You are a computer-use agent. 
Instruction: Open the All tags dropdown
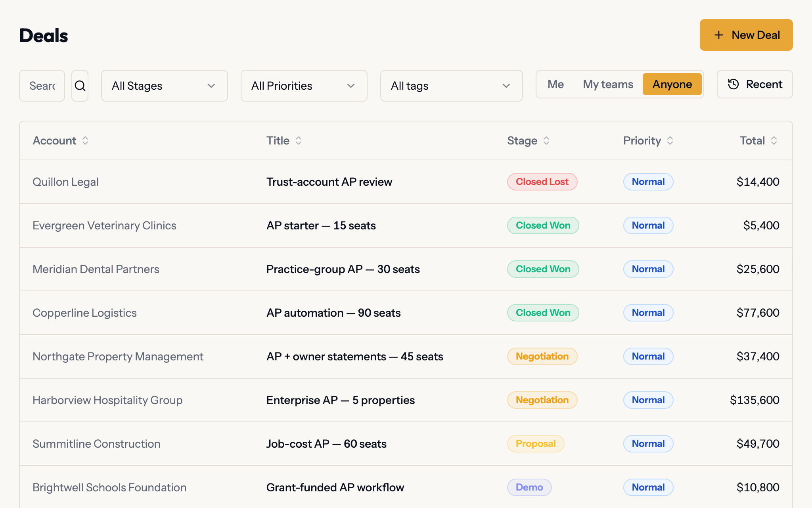(x=452, y=86)
